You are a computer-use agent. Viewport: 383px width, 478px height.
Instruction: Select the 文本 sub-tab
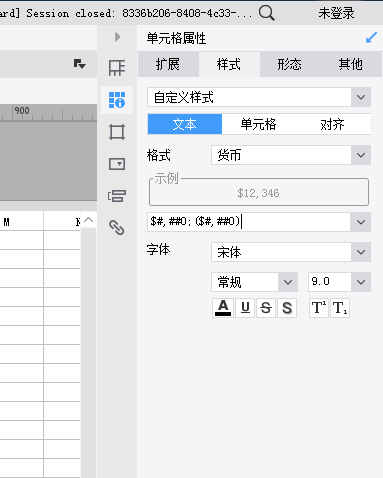(x=185, y=124)
